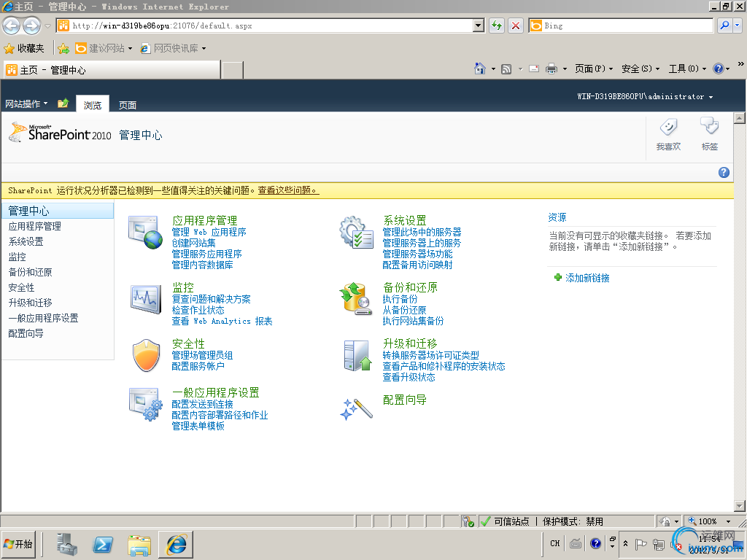Select 备份和还原 in left navigation
Viewport: 747px width, 560px height.
(30, 272)
